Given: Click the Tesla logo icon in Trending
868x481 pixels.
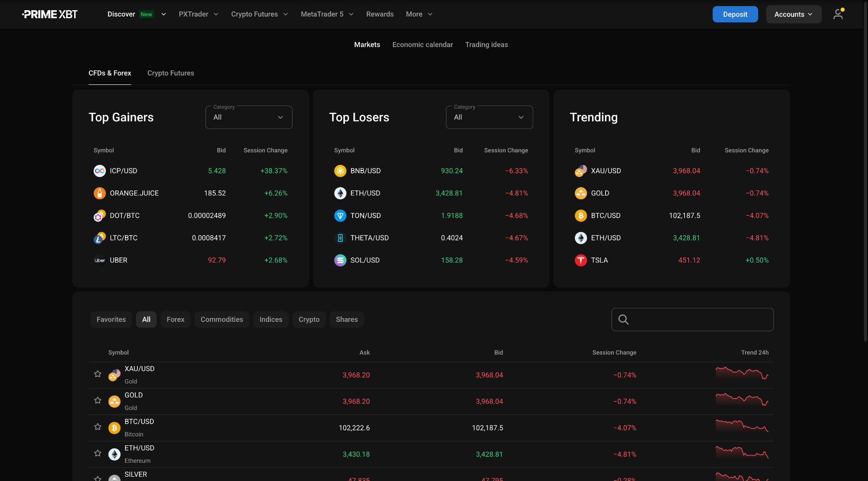Looking at the screenshot, I should [x=581, y=260].
